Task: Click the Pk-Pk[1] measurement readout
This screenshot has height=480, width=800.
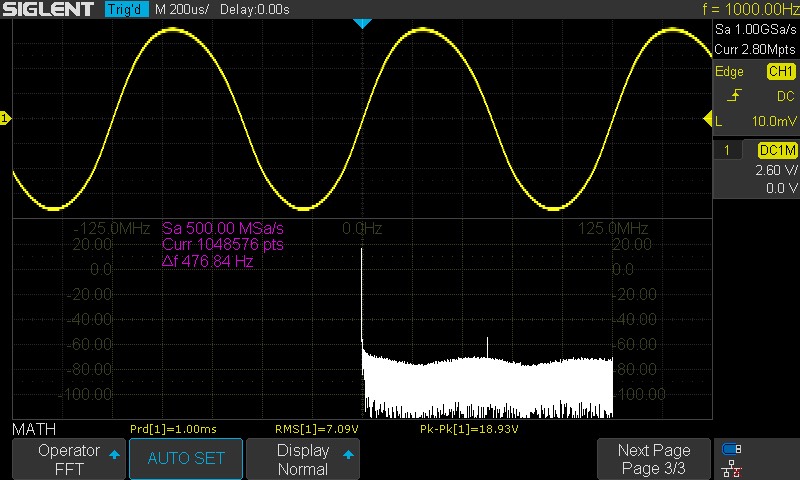Action: pos(469,429)
